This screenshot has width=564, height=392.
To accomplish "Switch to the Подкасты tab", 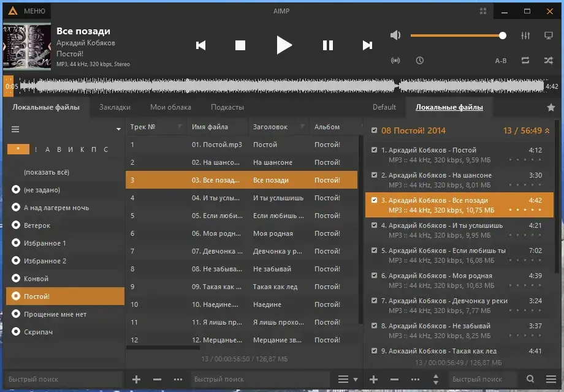I will [x=227, y=107].
